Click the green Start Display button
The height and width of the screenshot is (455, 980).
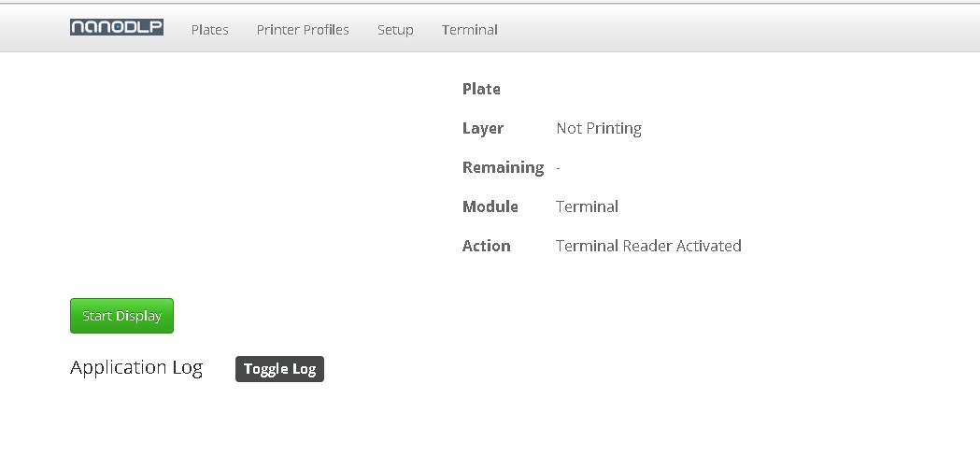pyautogui.click(x=121, y=316)
